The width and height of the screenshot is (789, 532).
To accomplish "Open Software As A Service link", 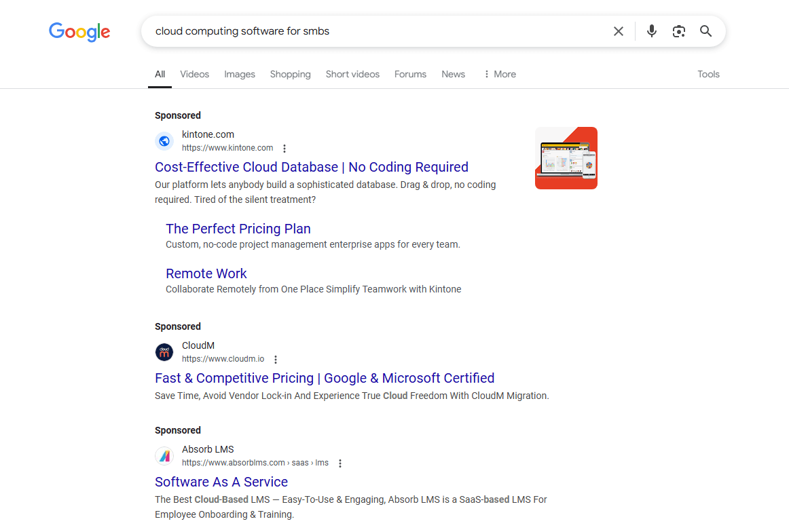I will tap(221, 482).
